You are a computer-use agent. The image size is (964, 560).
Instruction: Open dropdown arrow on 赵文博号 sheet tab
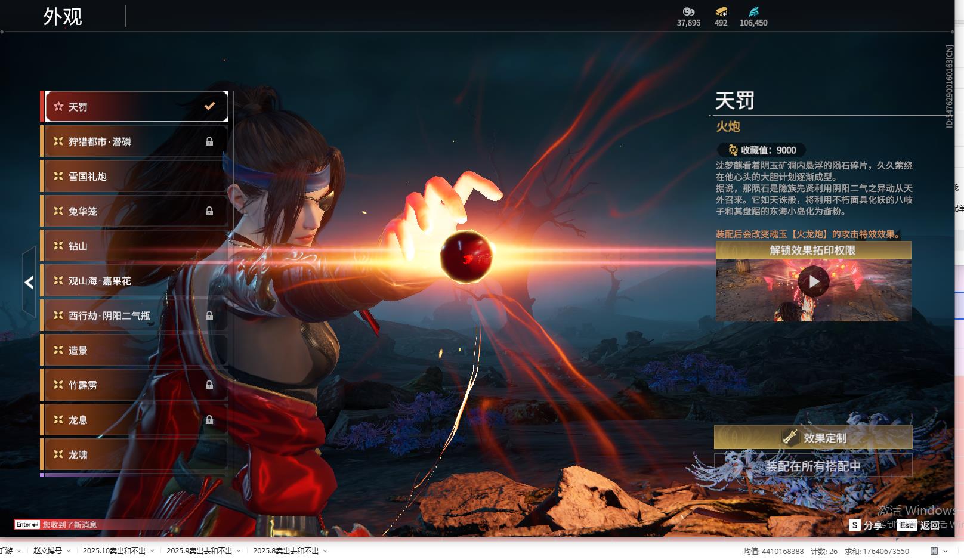(69, 551)
